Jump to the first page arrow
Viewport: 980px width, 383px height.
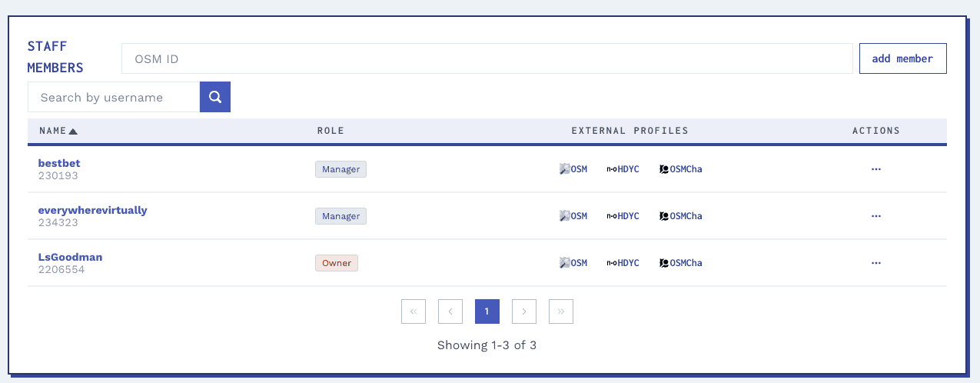click(x=414, y=311)
